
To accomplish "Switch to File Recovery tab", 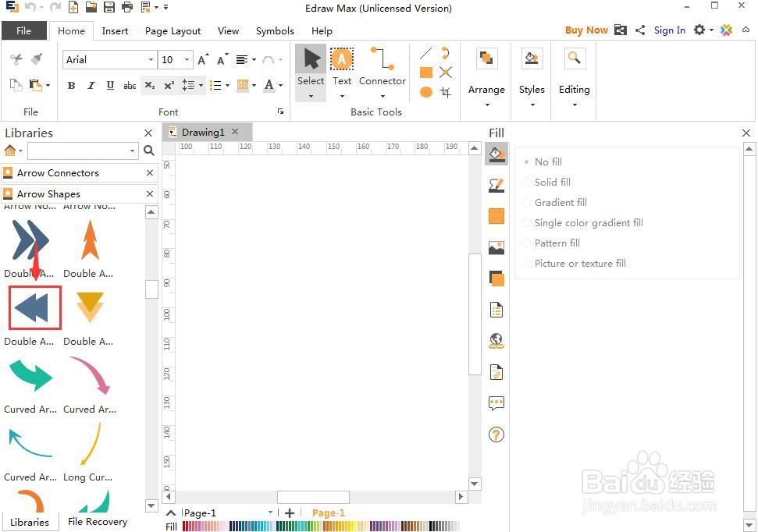I will 97,521.
